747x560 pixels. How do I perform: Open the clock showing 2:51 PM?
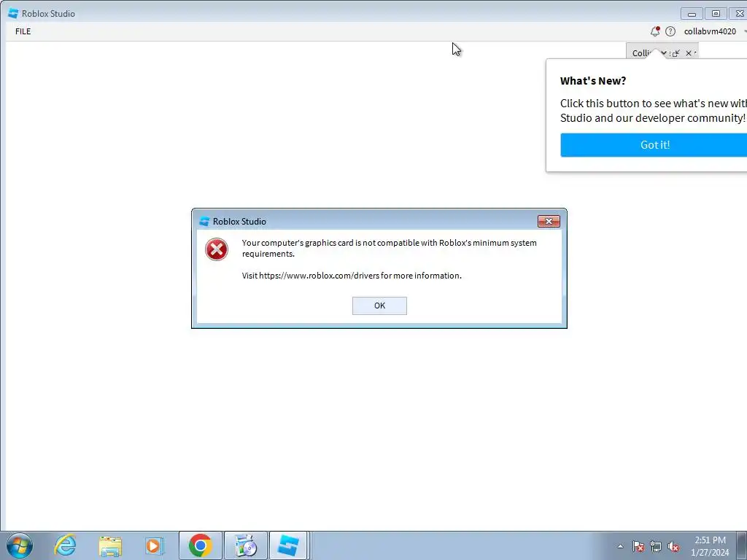[710, 546]
